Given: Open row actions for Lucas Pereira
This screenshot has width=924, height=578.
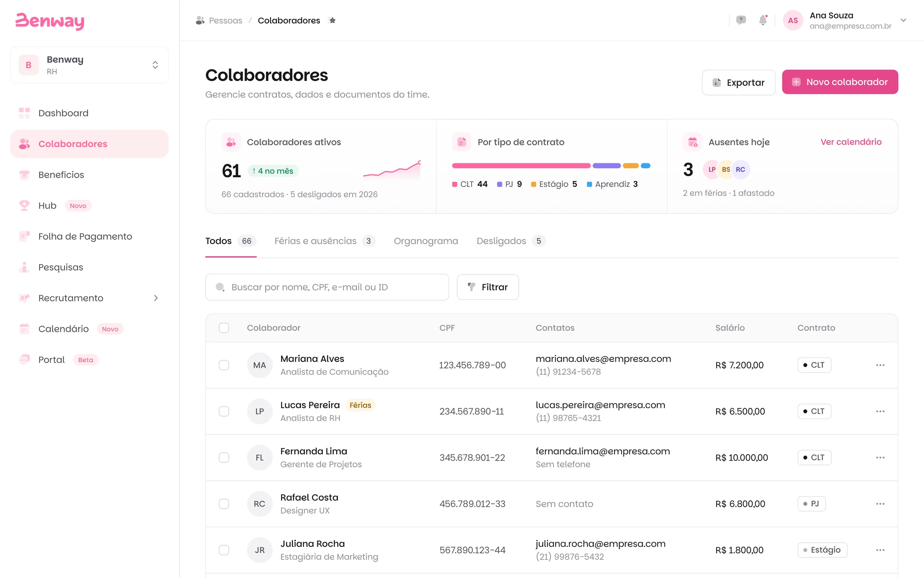Looking at the screenshot, I should click(x=880, y=411).
